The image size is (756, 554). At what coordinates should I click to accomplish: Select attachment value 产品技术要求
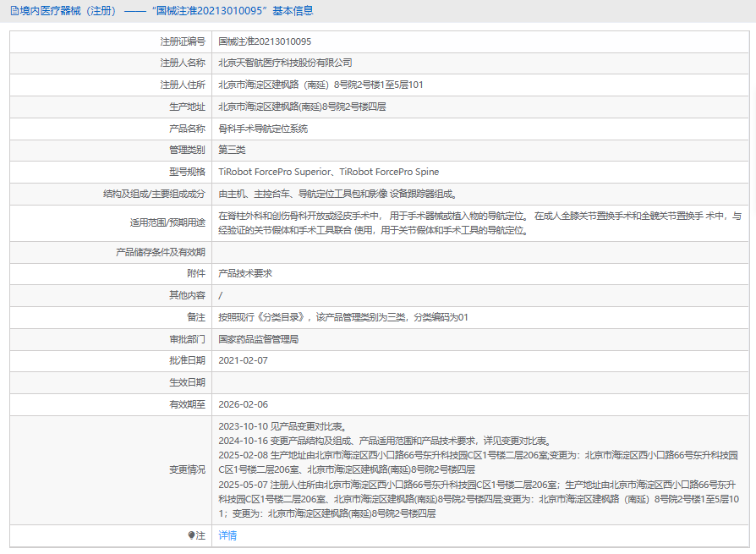[x=245, y=273]
